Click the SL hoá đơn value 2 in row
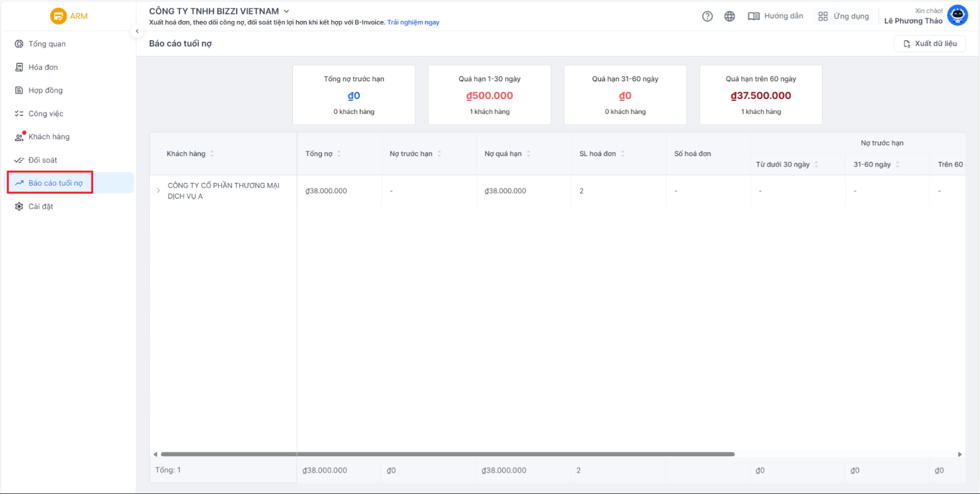Viewport: 980px width, 494px height. coord(581,191)
